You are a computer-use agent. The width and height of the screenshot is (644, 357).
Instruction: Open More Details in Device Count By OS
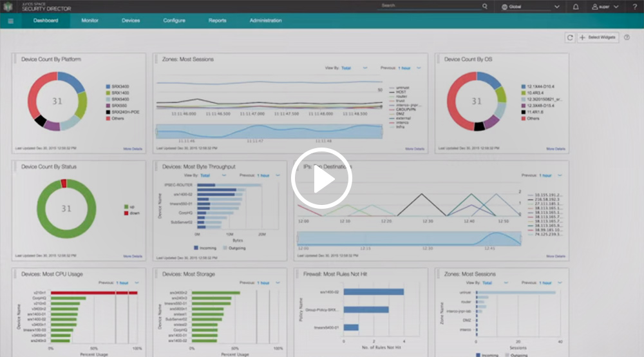click(556, 149)
